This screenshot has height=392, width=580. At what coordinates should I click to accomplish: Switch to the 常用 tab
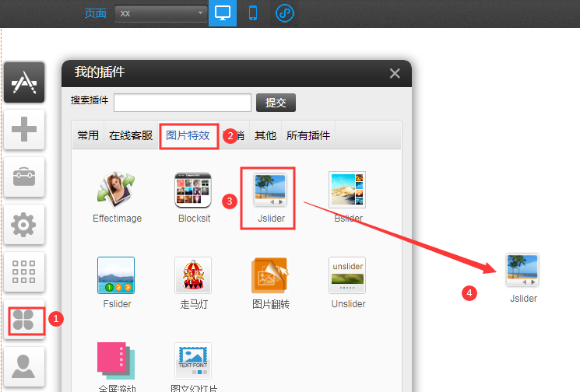pyautogui.click(x=88, y=135)
